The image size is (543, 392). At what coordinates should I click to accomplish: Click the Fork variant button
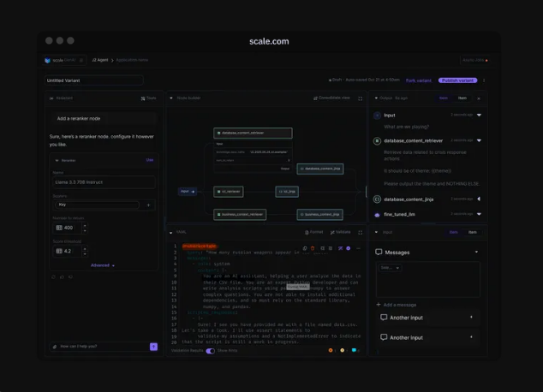[x=418, y=80]
